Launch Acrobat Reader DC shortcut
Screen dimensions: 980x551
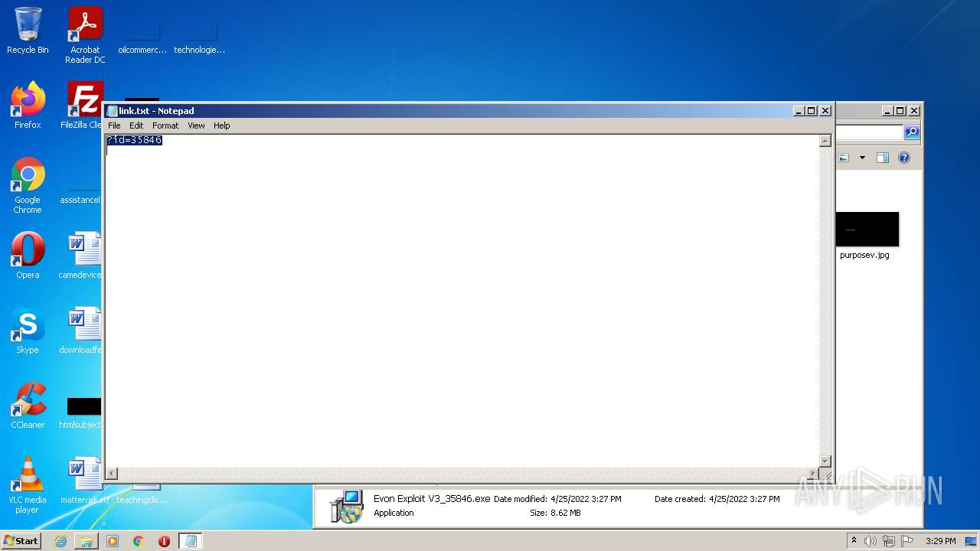(85, 35)
